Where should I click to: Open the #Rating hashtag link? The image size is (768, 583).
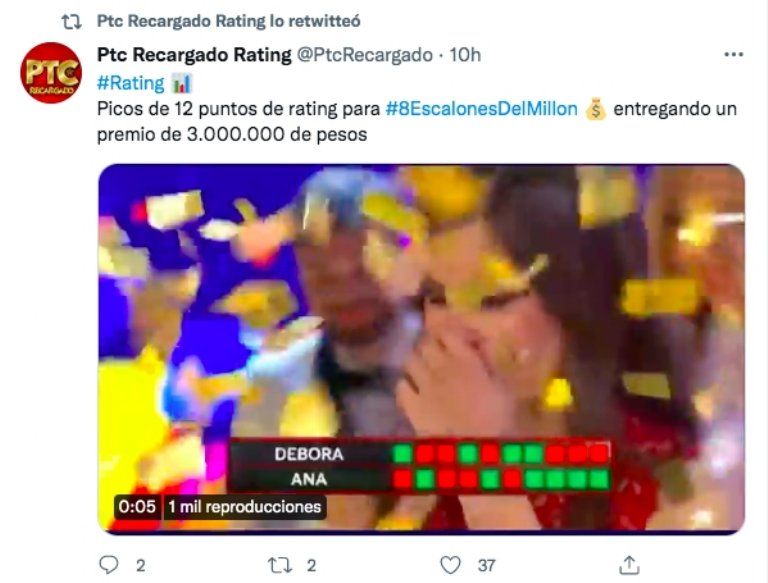click(132, 82)
